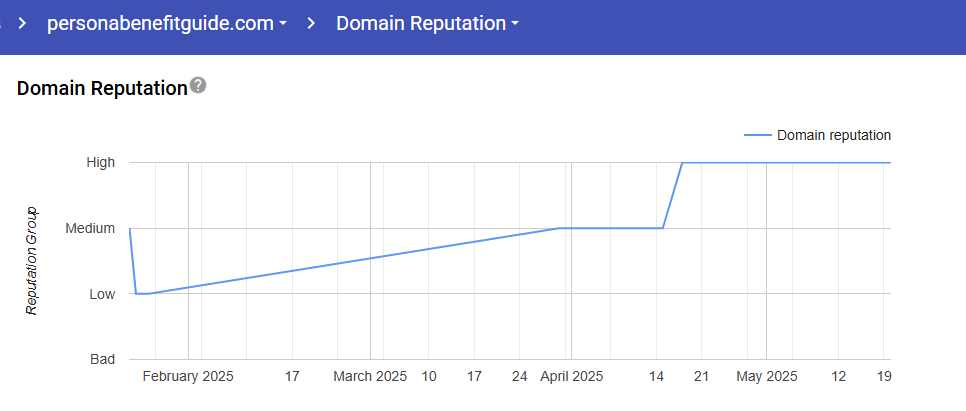Open the personabenefitguide.com domain dropdown
The image size is (966, 411).
click(x=166, y=24)
